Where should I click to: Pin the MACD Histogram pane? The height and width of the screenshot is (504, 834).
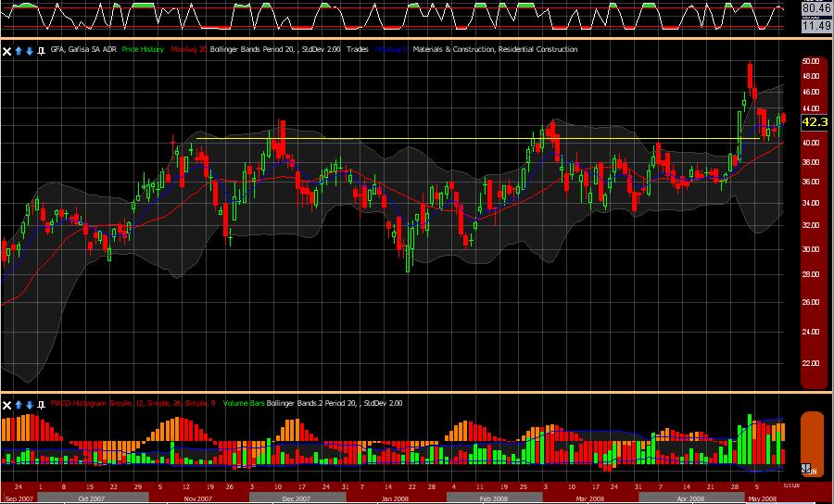[41, 406]
